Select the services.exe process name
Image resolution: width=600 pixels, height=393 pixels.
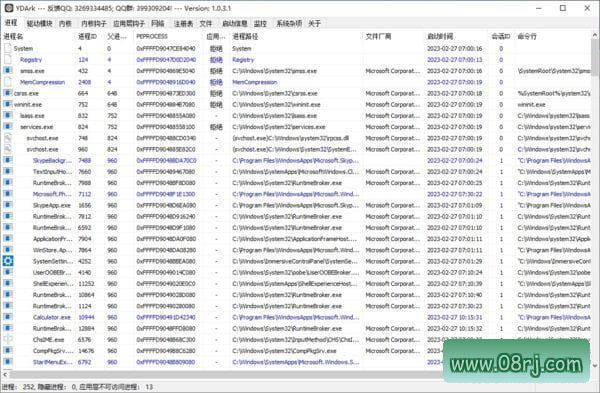pos(37,127)
